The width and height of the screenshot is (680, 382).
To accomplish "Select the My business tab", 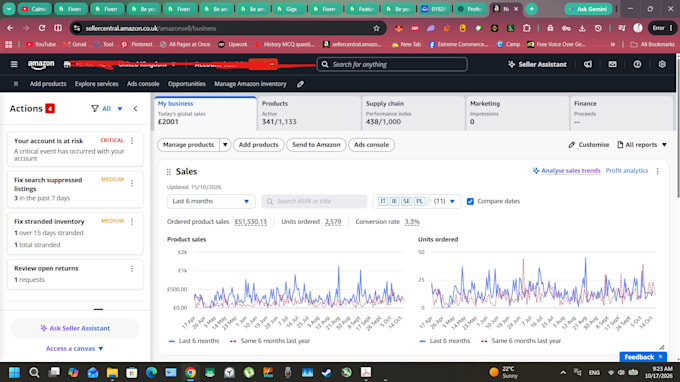I will (205, 113).
